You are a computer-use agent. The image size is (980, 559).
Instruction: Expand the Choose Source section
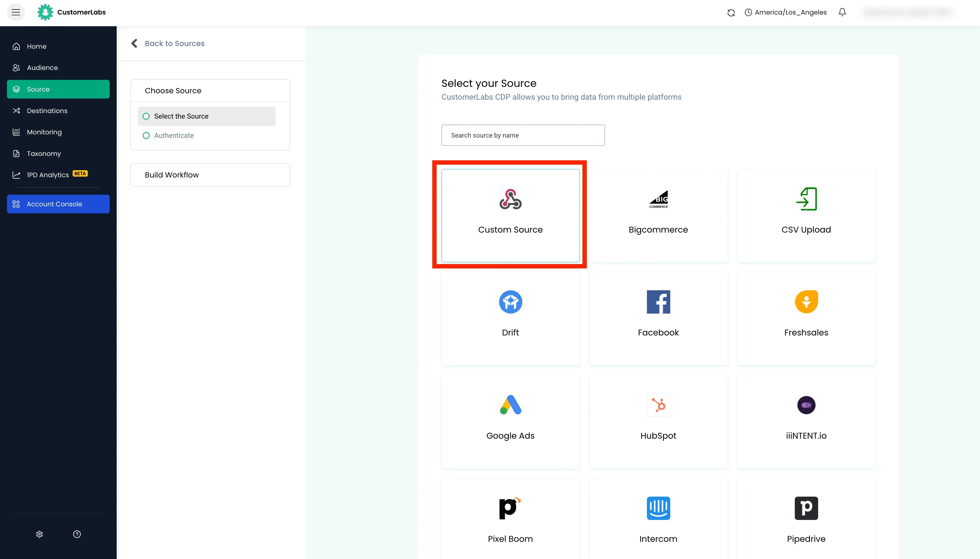tap(210, 91)
